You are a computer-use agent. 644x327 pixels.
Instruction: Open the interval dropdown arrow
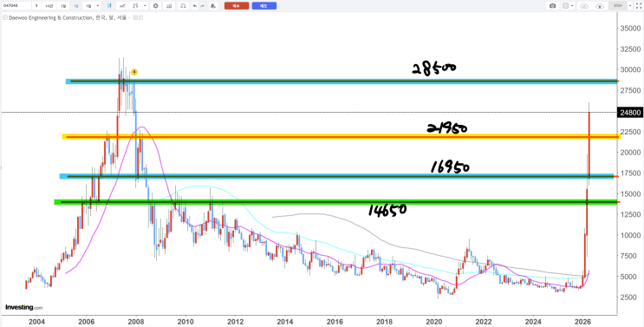97,6
